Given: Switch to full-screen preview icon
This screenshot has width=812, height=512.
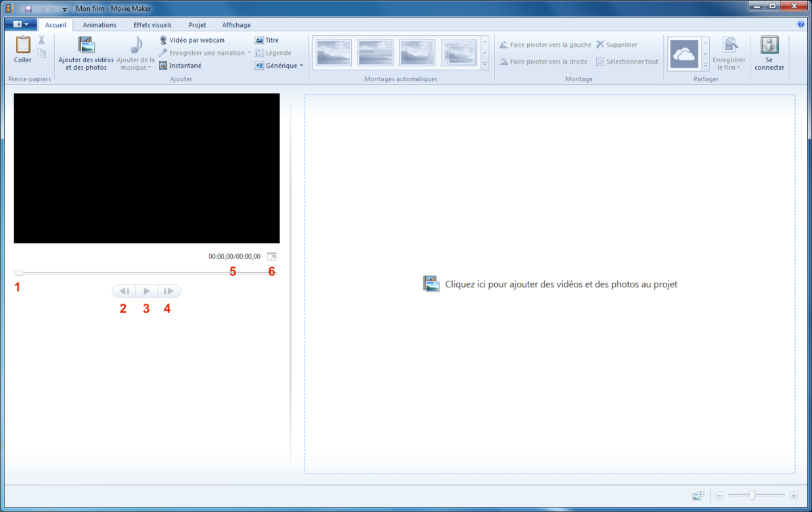Looking at the screenshot, I should pyautogui.click(x=271, y=256).
